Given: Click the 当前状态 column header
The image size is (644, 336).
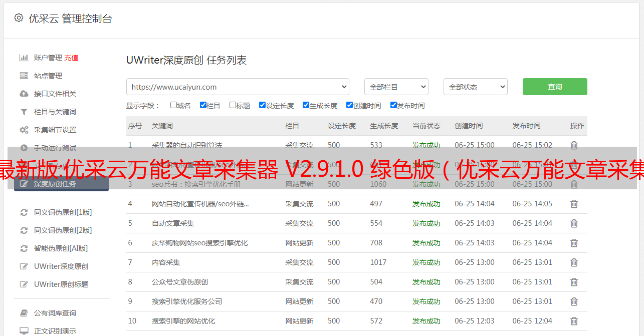Looking at the screenshot, I should (x=426, y=126).
